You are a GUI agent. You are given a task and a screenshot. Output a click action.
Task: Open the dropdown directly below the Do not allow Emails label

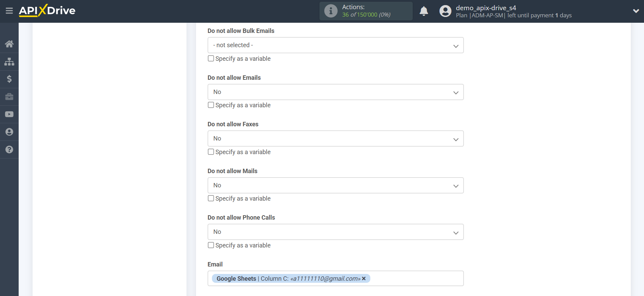tap(335, 92)
